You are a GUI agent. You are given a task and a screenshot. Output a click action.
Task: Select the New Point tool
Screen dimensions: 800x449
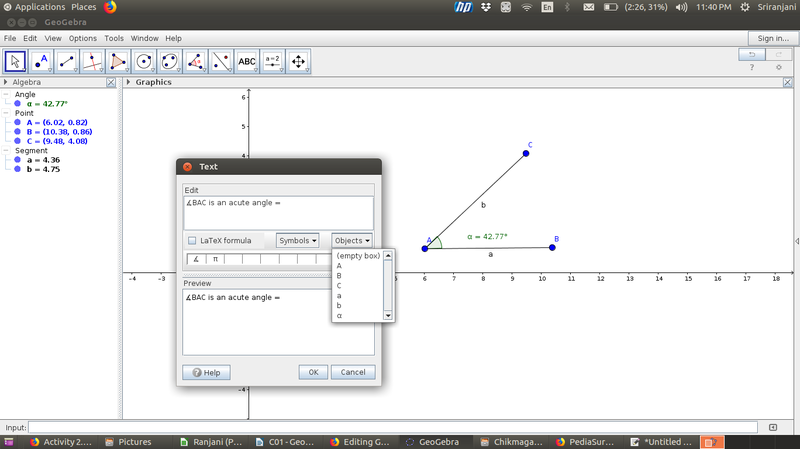click(x=41, y=62)
